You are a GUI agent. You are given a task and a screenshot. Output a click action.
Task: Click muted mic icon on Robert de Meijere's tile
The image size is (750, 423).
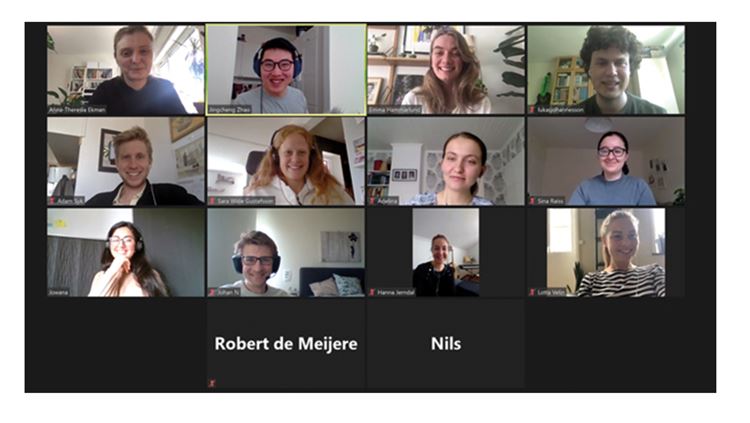[212, 383]
